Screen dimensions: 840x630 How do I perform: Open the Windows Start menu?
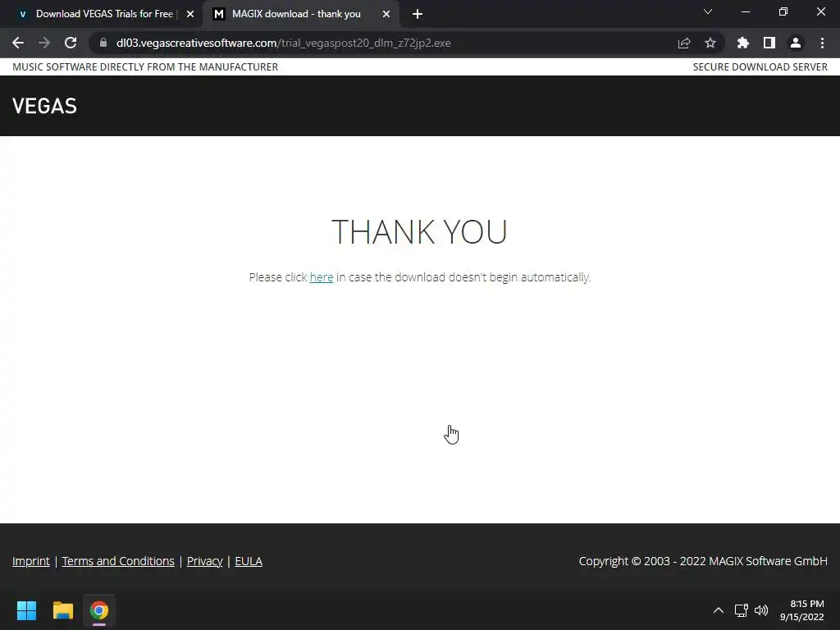pos(26,610)
